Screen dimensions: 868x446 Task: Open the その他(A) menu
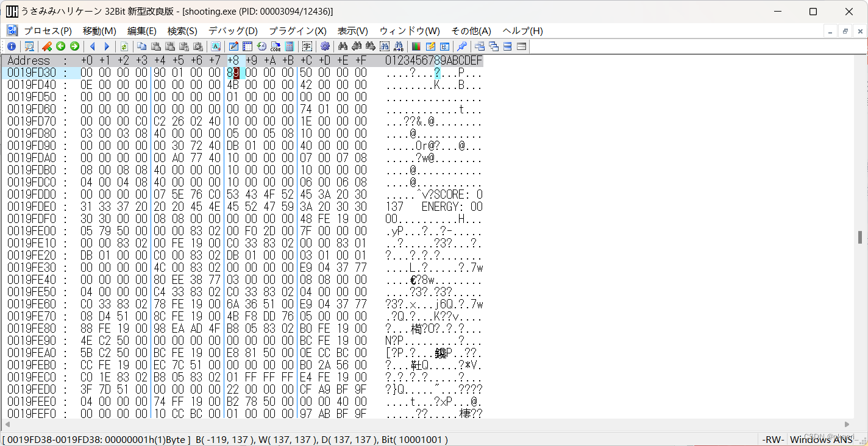click(x=471, y=30)
